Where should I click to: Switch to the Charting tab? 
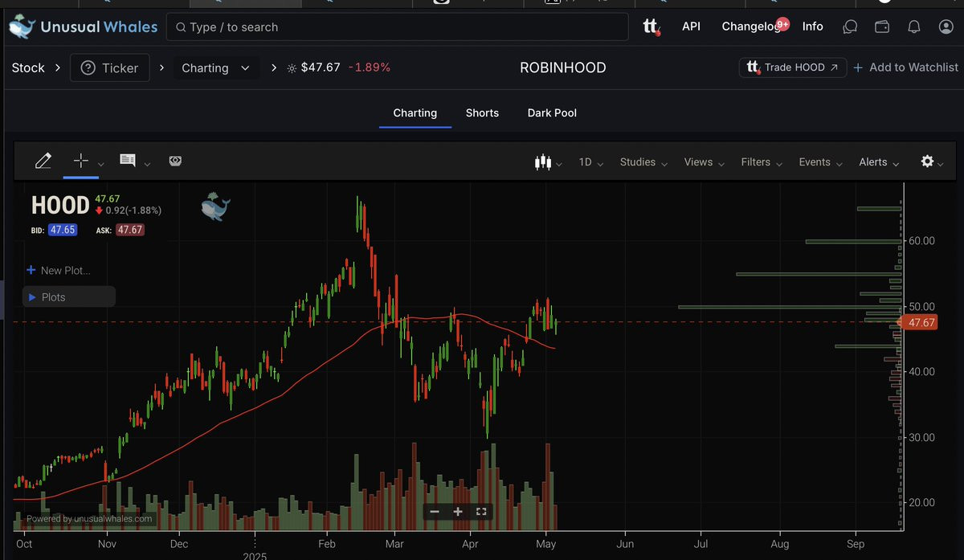pos(415,113)
